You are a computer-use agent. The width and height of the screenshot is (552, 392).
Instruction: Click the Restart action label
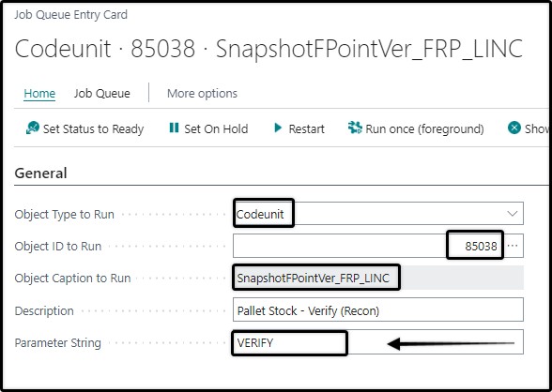tap(306, 128)
